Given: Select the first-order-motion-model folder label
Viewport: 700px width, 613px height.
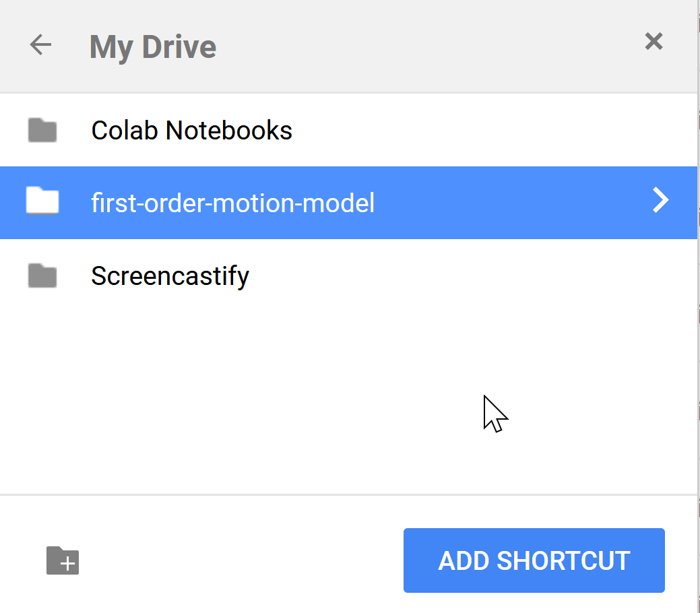Looking at the screenshot, I should pyautogui.click(x=232, y=203).
